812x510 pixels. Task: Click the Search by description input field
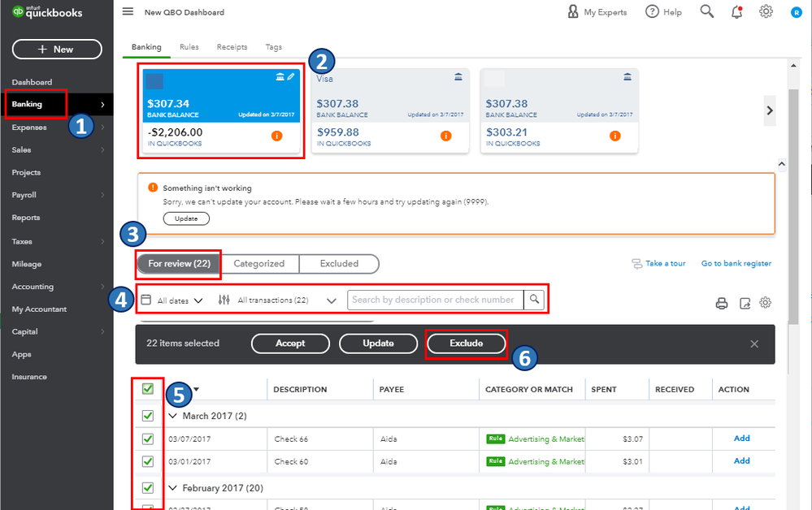(435, 300)
